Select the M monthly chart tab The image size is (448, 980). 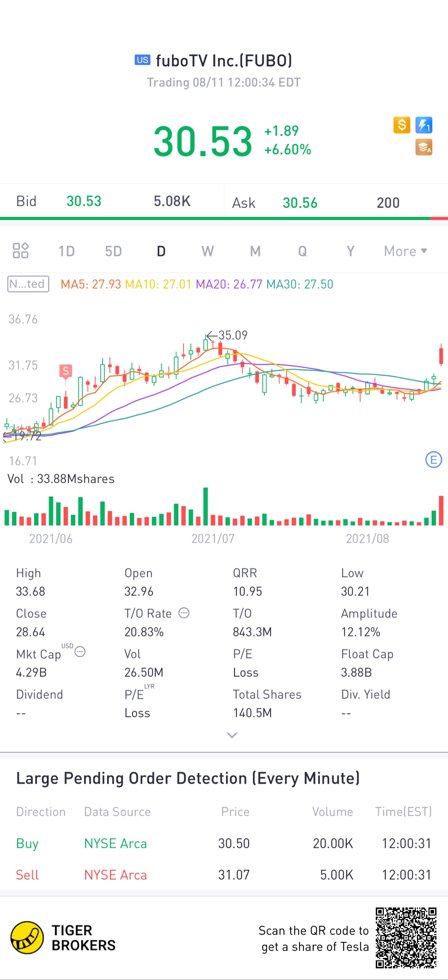point(255,251)
